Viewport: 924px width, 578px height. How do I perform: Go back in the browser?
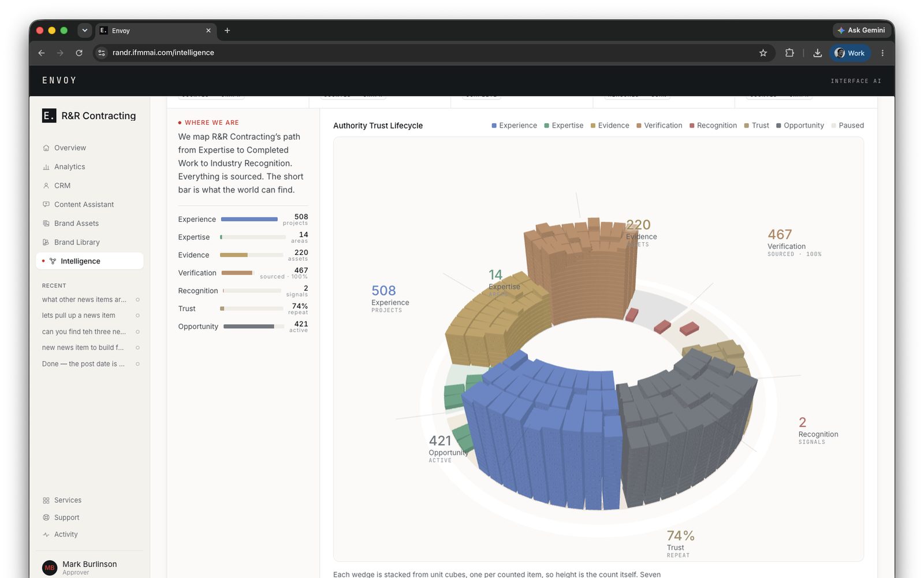[x=42, y=53]
